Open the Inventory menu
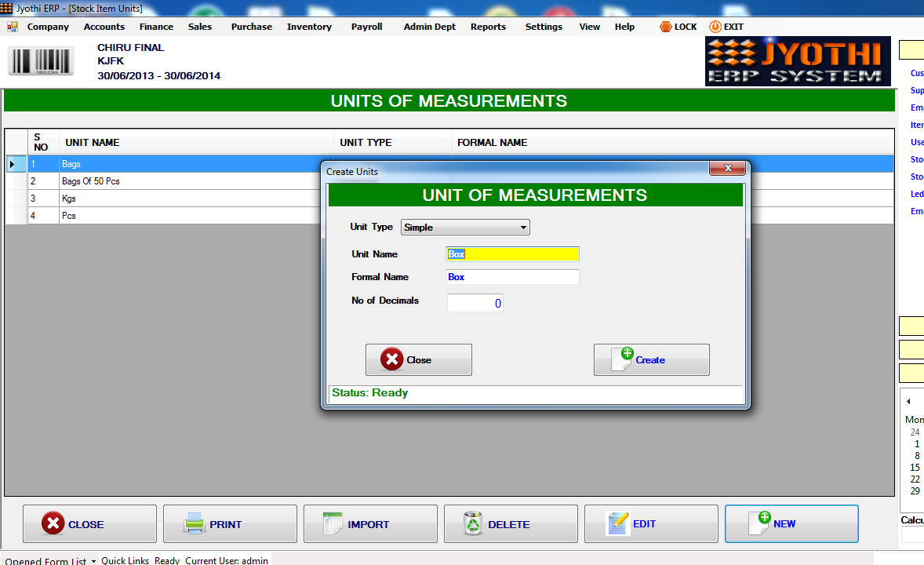The width and height of the screenshot is (924, 565). (308, 26)
